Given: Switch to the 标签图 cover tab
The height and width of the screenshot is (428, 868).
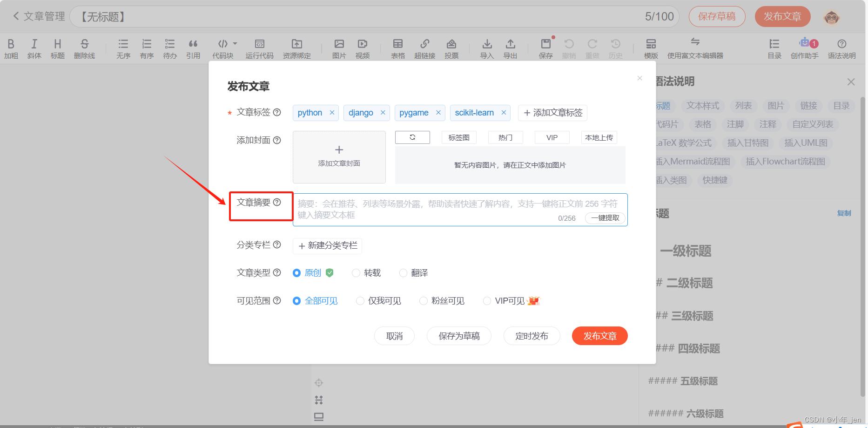Looking at the screenshot, I should pos(459,137).
